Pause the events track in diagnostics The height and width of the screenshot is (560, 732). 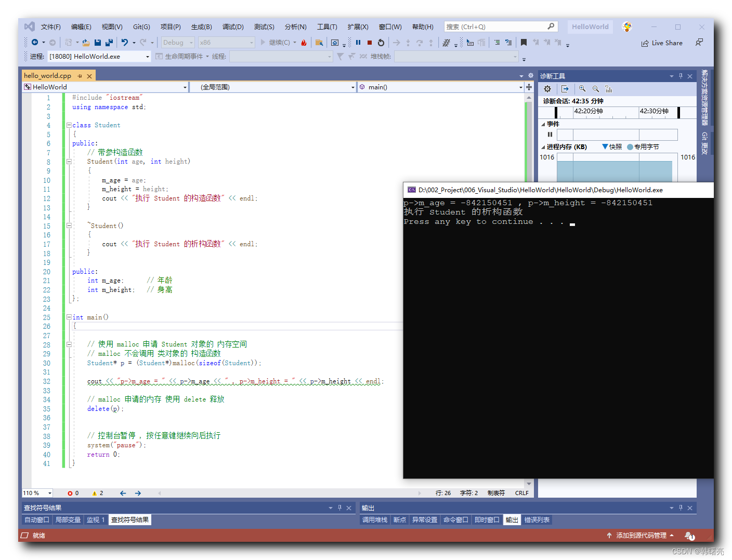point(550,135)
